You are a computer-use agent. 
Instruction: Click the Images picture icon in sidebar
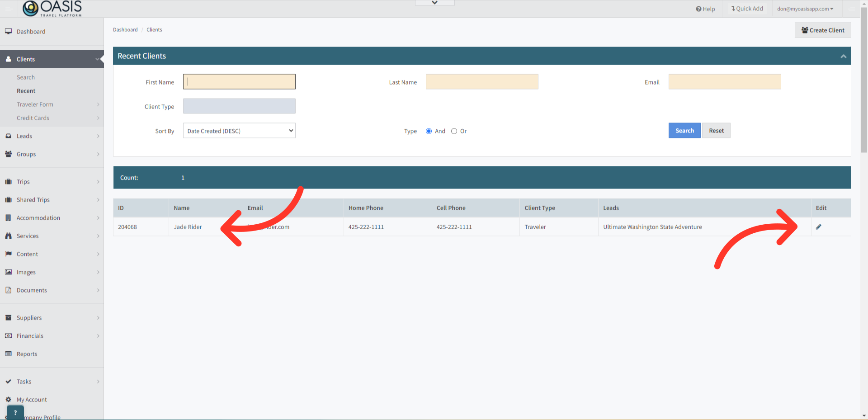coord(8,272)
